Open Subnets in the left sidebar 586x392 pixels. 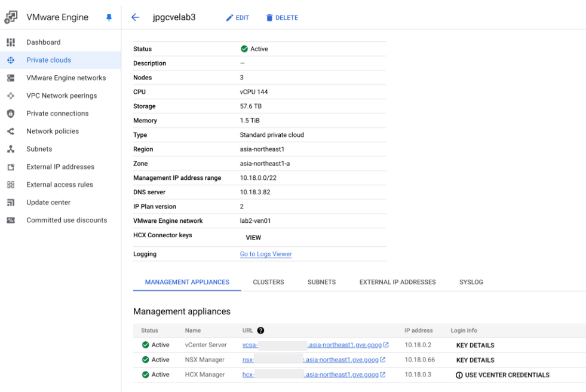tap(60, 149)
